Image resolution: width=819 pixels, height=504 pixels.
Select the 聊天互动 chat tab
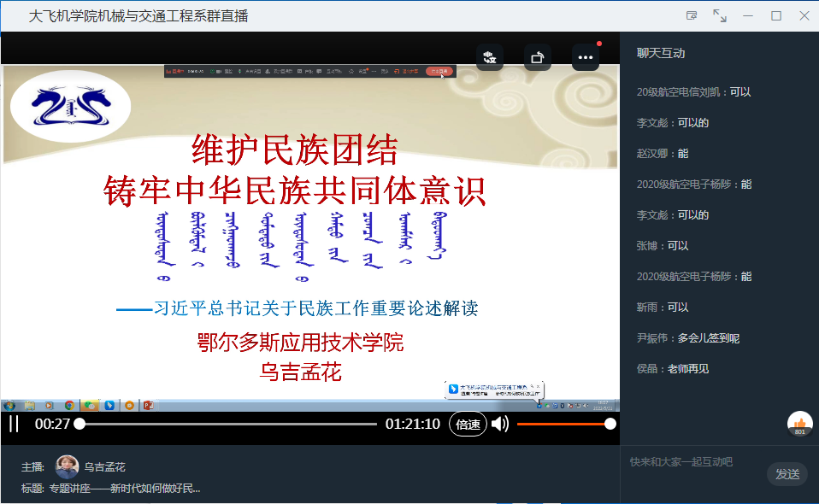click(x=661, y=53)
